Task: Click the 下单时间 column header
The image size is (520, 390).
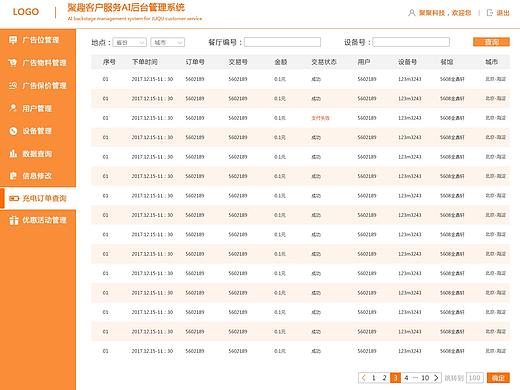Action: [x=145, y=62]
